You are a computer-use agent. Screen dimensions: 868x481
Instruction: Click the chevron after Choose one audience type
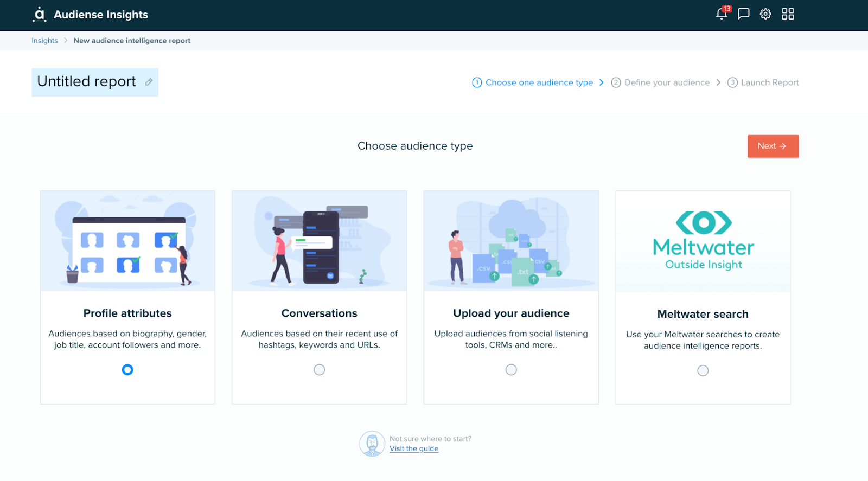[601, 82]
